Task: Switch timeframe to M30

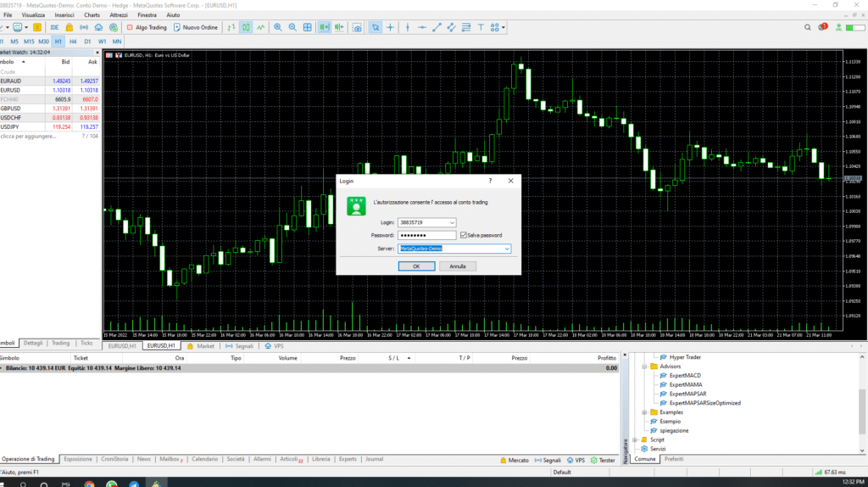Action: (44, 42)
